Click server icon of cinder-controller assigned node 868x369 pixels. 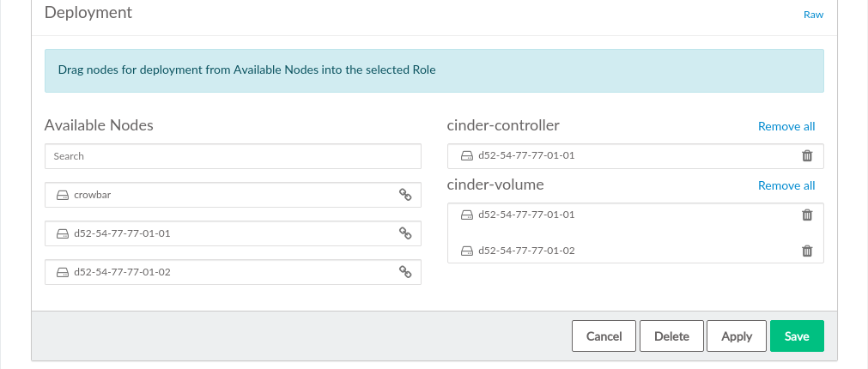click(x=466, y=156)
